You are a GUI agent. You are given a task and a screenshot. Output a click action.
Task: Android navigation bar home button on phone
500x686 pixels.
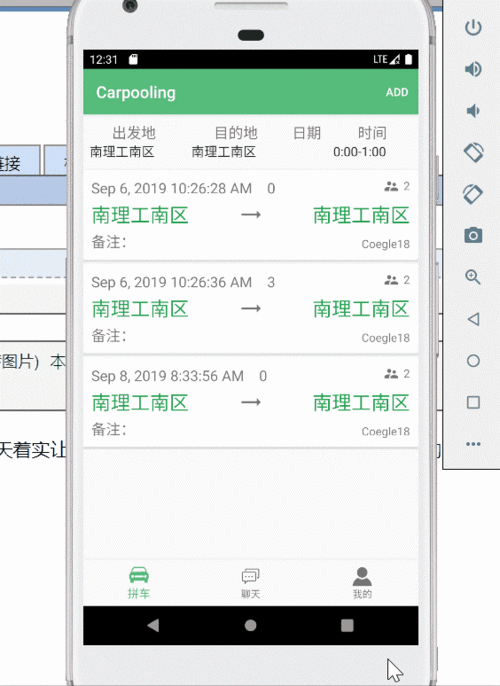(x=251, y=626)
